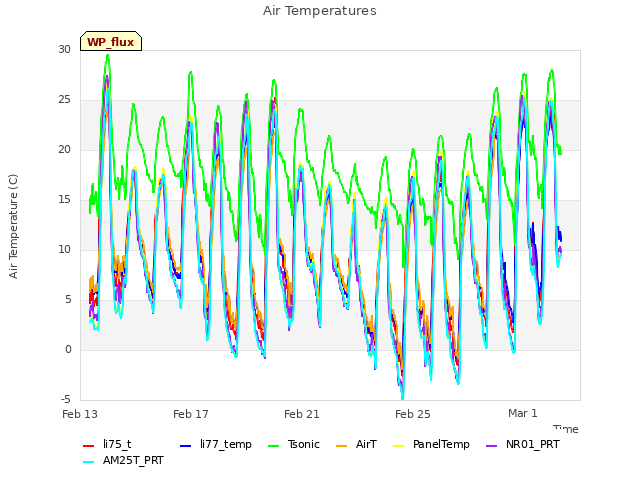640x480 pixels.
Task: Toggle the Tsonic legend entry
Action: pyautogui.click(x=294, y=444)
